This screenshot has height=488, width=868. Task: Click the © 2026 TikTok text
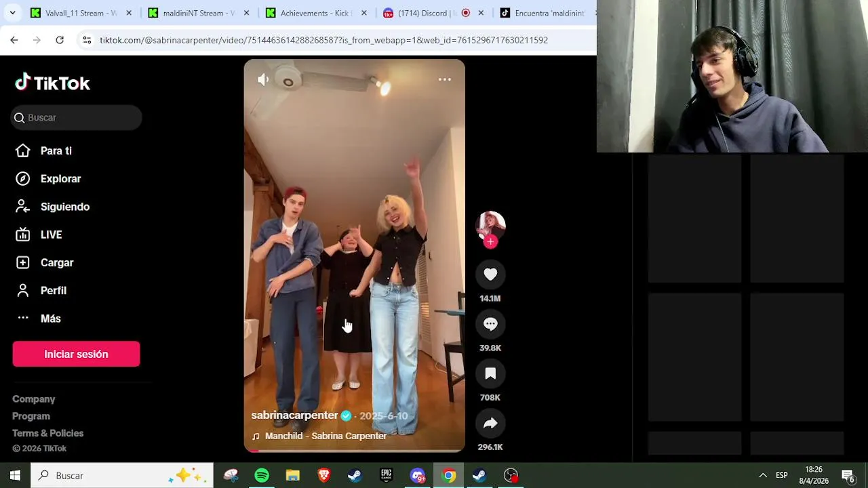(x=39, y=449)
